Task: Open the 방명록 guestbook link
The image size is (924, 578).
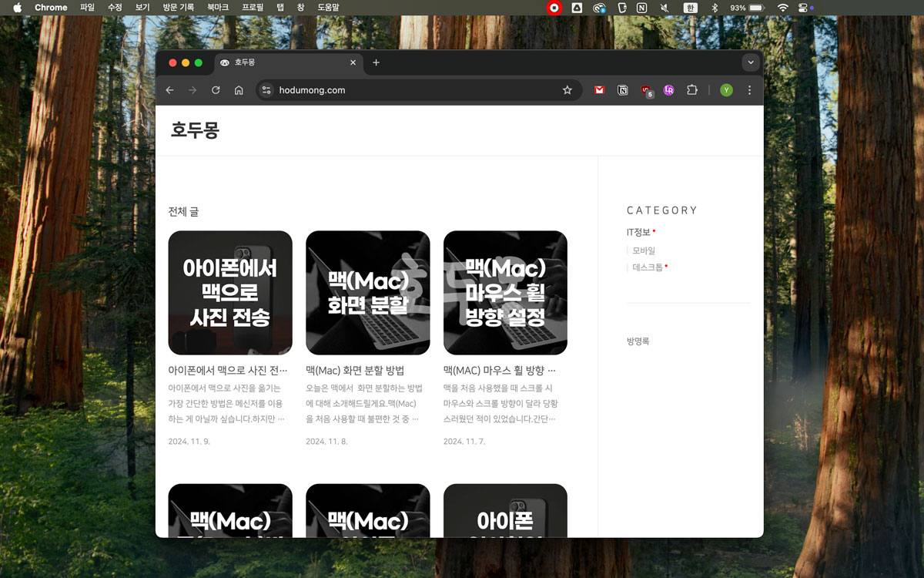Action: pos(638,341)
